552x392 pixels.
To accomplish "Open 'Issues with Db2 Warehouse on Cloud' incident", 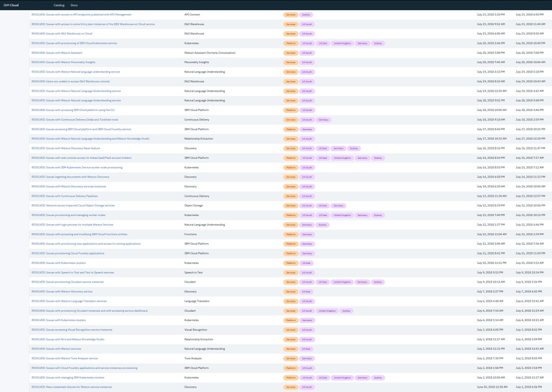I will pos(62,34).
